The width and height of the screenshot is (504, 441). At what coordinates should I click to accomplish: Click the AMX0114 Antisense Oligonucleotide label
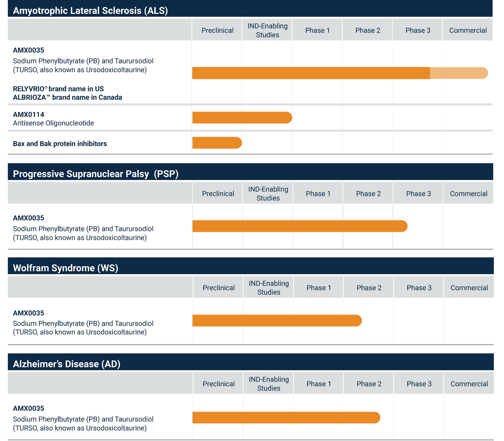coord(53,119)
